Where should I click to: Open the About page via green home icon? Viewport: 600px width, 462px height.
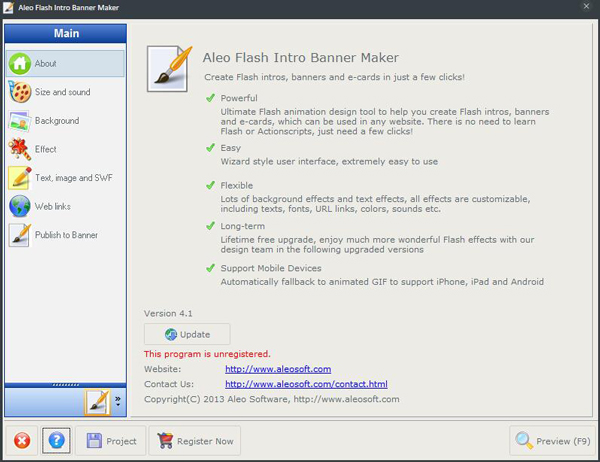click(x=20, y=64)
